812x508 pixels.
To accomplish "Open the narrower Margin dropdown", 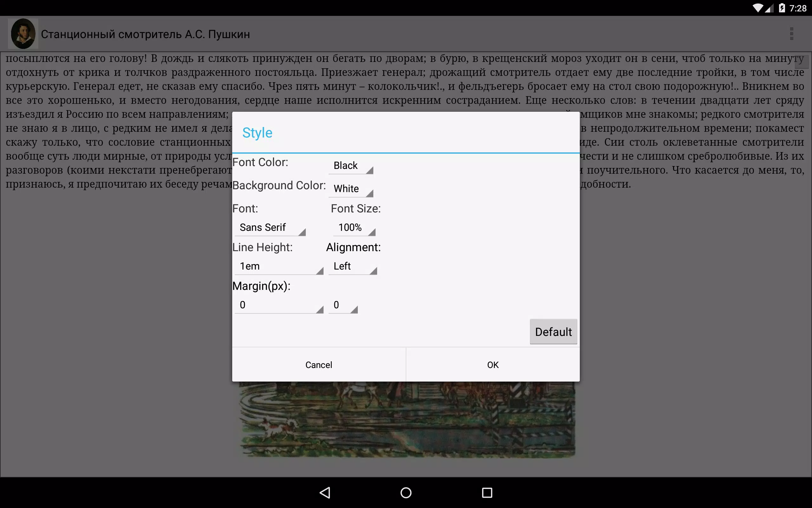I will click(x=343, y=305).
